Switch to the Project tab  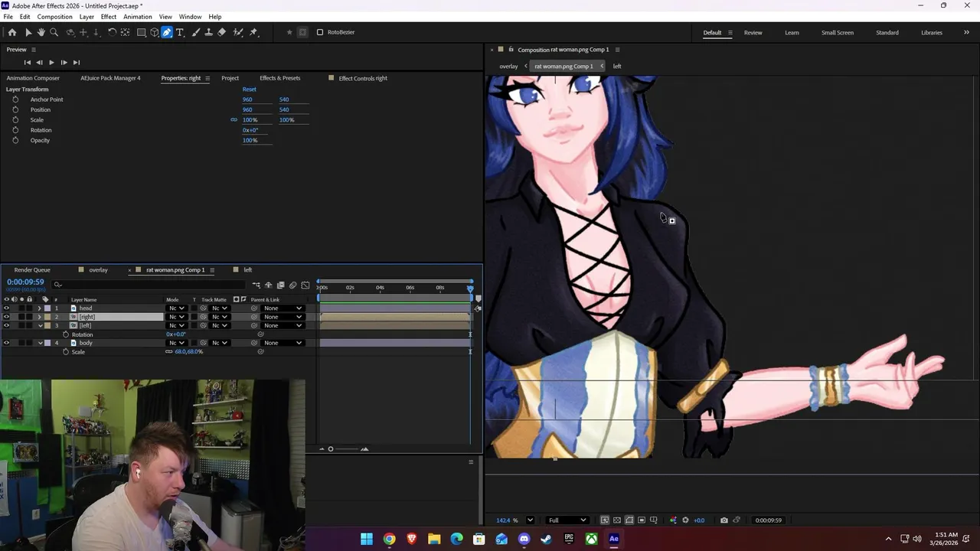tap(230, 78)
